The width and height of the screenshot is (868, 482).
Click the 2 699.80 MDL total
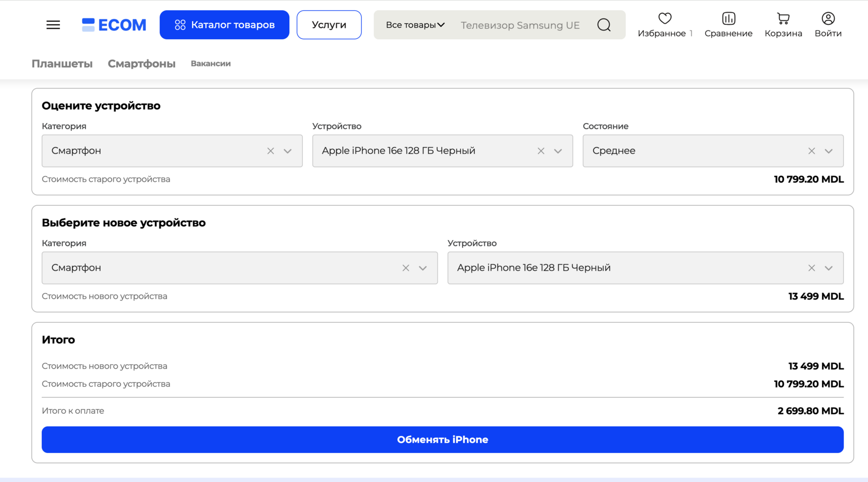point(811,411)
